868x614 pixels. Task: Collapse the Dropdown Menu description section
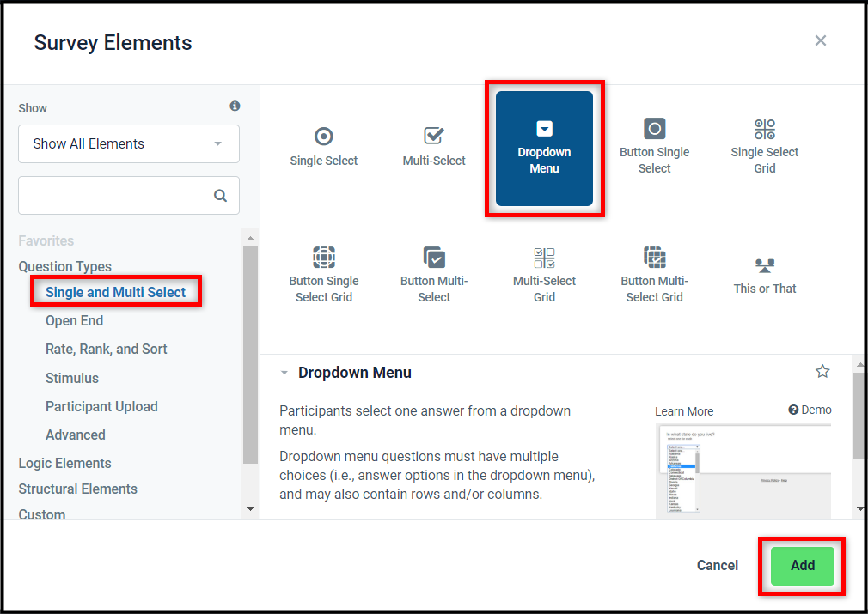[x=284, y=373]
